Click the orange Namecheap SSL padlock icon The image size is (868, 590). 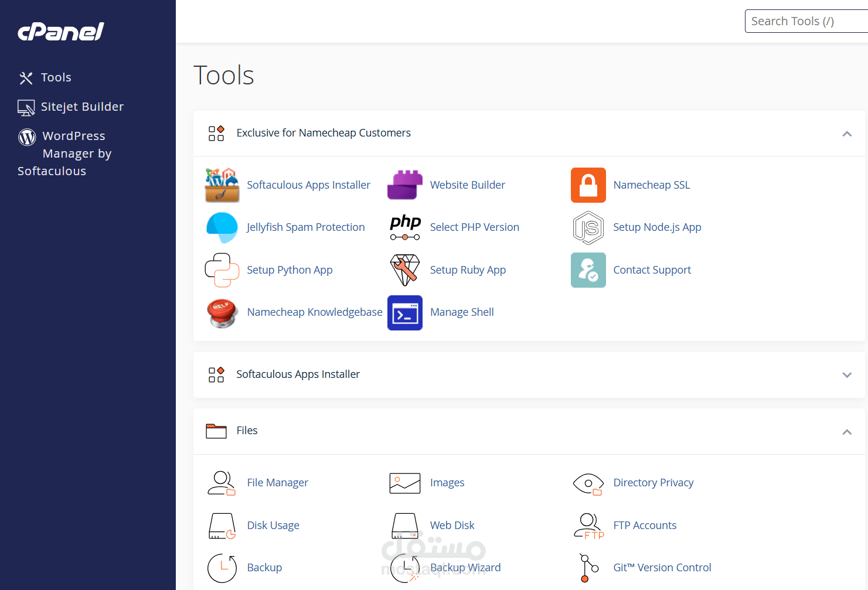pos(588,185)
